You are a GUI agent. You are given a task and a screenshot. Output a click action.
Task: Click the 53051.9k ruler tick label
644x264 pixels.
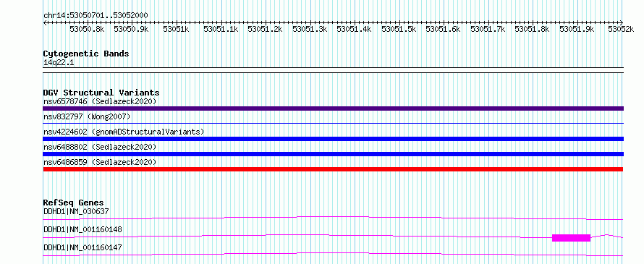[577, 29]
